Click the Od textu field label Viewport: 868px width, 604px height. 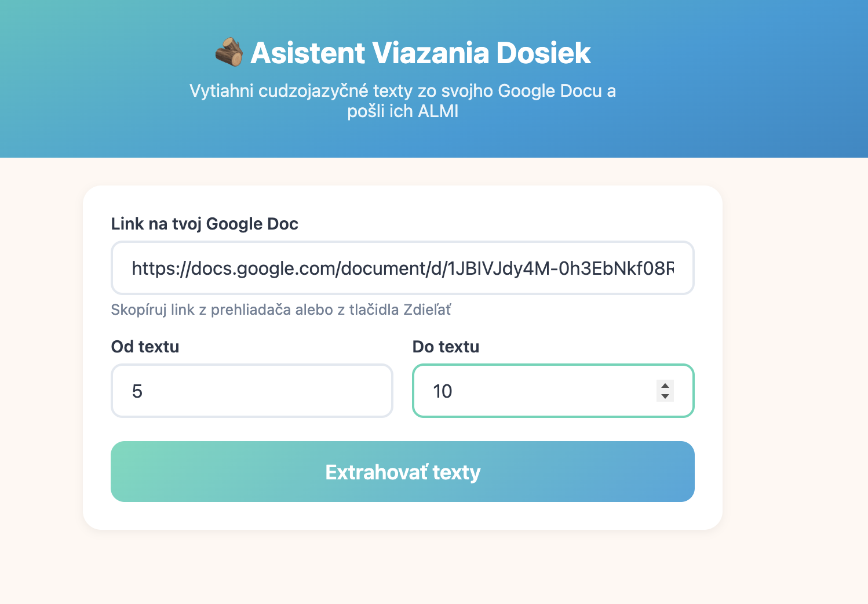point(145,346)
